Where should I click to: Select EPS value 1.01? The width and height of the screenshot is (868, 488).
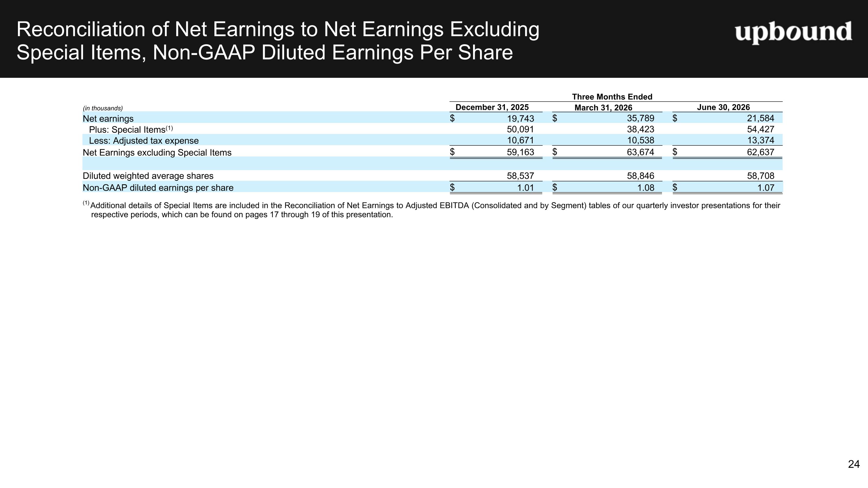[526, 188]
